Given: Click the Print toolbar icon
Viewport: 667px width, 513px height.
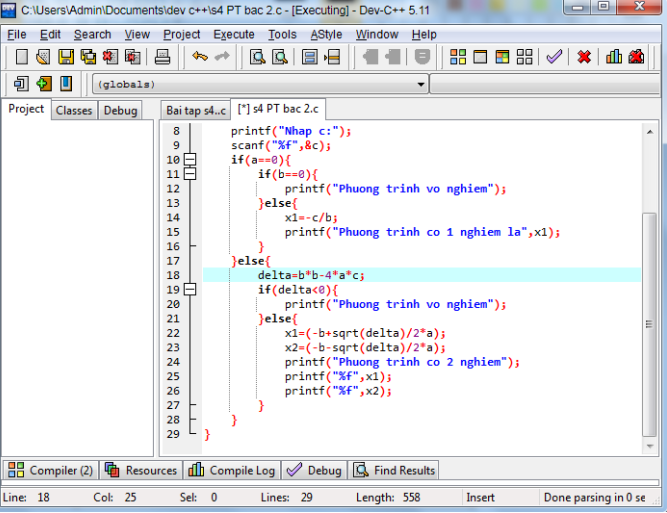Looking at the screenshot, I should click(x=162, y=57).
